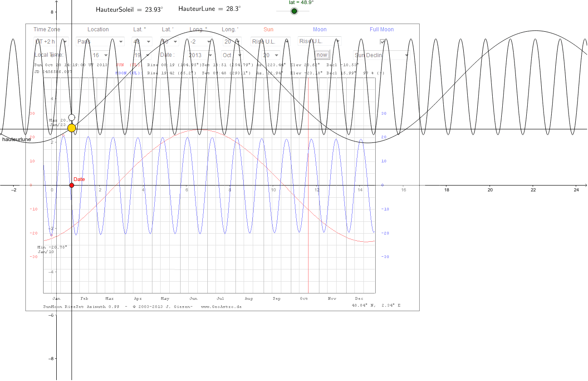Click the now button
The image size is (588, 381).
(x=322, y=55)
